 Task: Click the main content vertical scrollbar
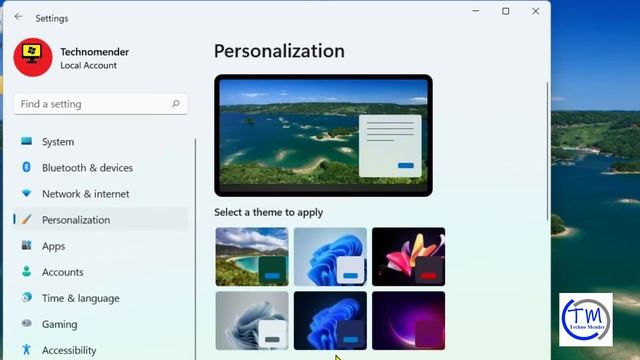pos(547,151)
